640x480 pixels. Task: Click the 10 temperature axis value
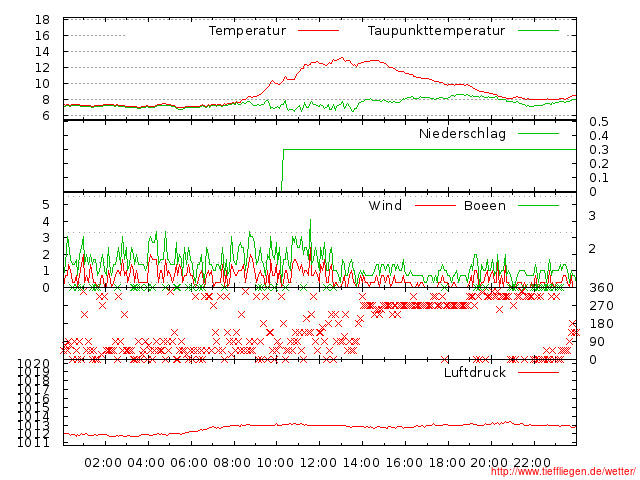click(x=42, y=84)
